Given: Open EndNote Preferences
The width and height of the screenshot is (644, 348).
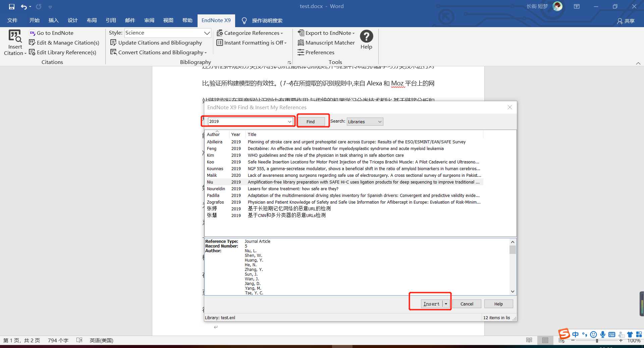Looking at the screenshot, I should click(x=316, y=52).
